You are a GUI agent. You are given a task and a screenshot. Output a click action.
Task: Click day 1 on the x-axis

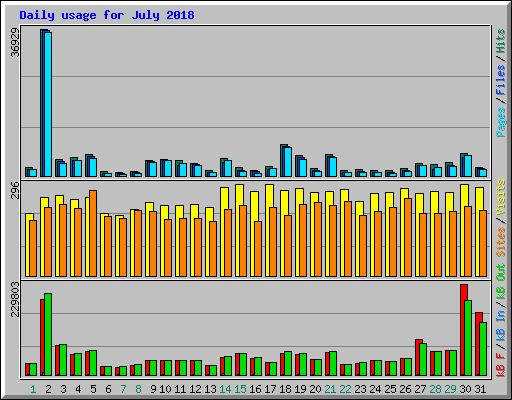pyautogui.click(x=33, y=389)
